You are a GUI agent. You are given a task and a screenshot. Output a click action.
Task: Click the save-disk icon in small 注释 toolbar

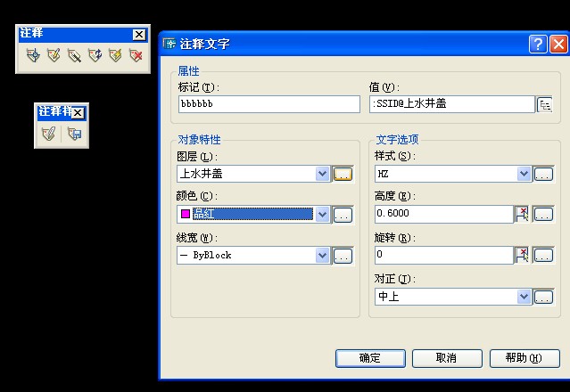point(75,134)
